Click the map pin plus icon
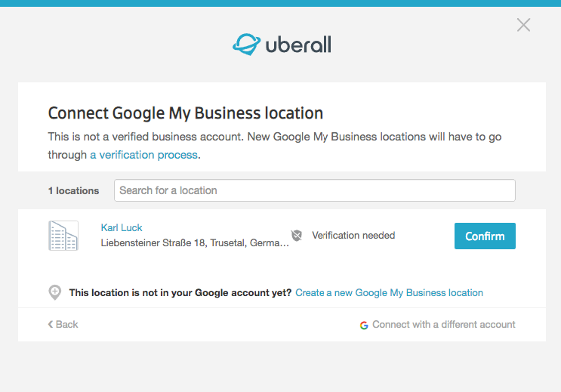Screen dimensions: 561x392 pos(54,292)
